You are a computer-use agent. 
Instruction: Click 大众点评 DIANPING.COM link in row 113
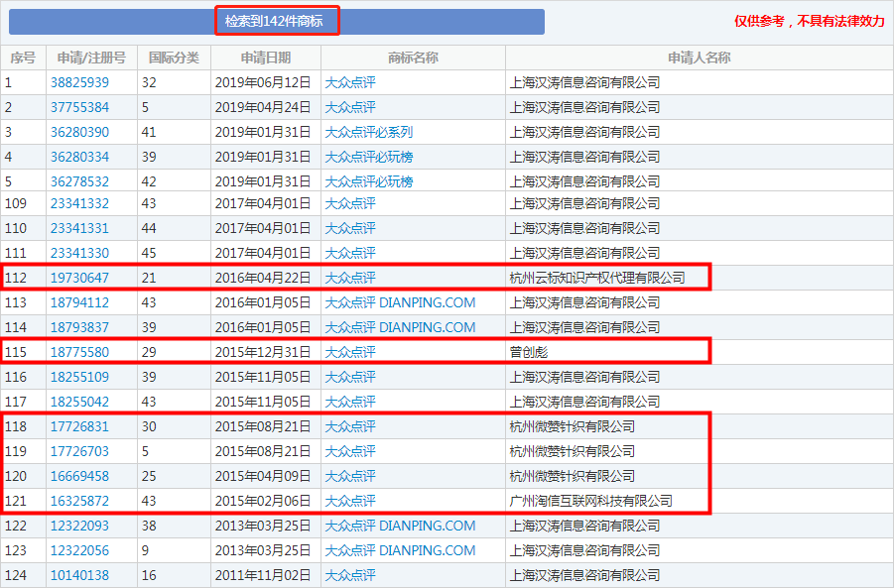coord(400,301)
